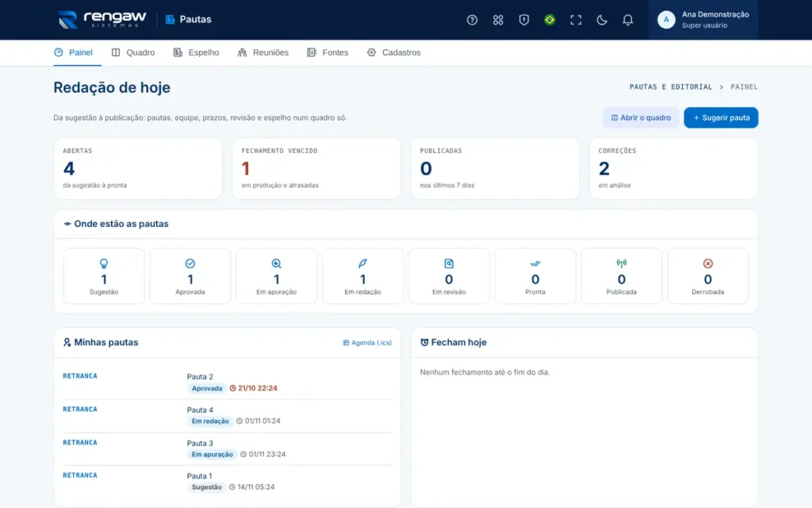The image size is (812, 508).
Task: Open notifications bell icon
Action: [x=627, y=20]
